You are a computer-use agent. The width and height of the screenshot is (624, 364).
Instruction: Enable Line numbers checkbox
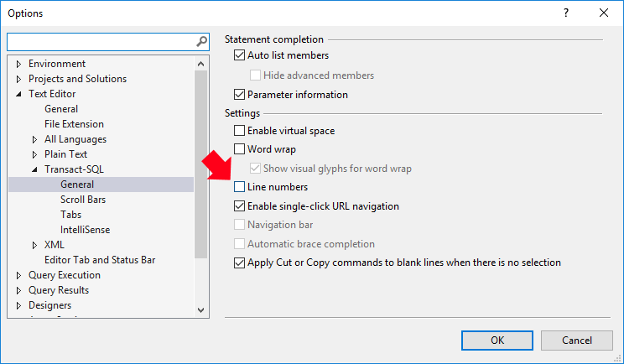(x=239, y=186)
